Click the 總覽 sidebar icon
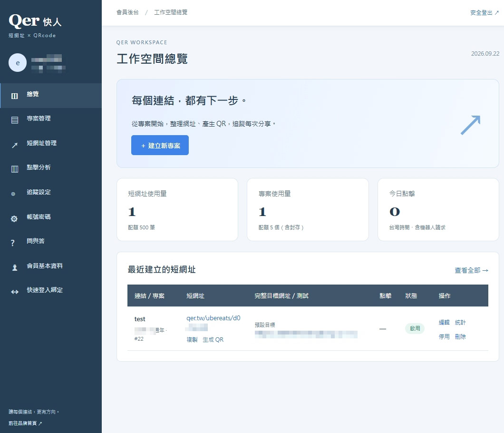This screenshot has height=433, width=504. [14, 96]
